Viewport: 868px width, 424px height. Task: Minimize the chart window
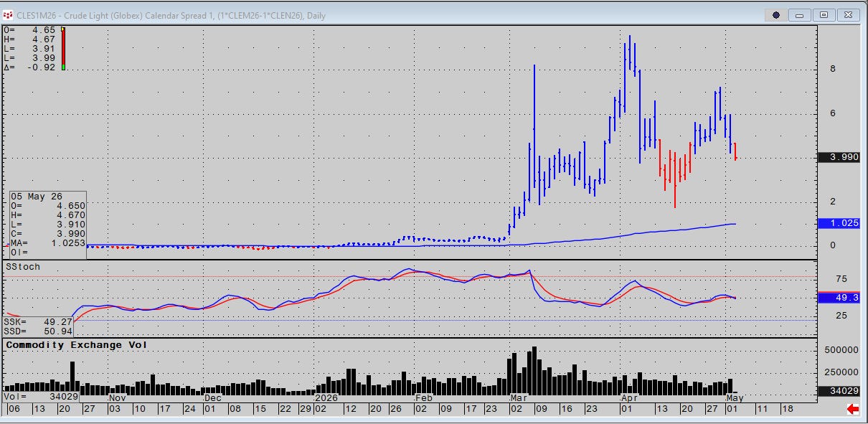point(801,14)
